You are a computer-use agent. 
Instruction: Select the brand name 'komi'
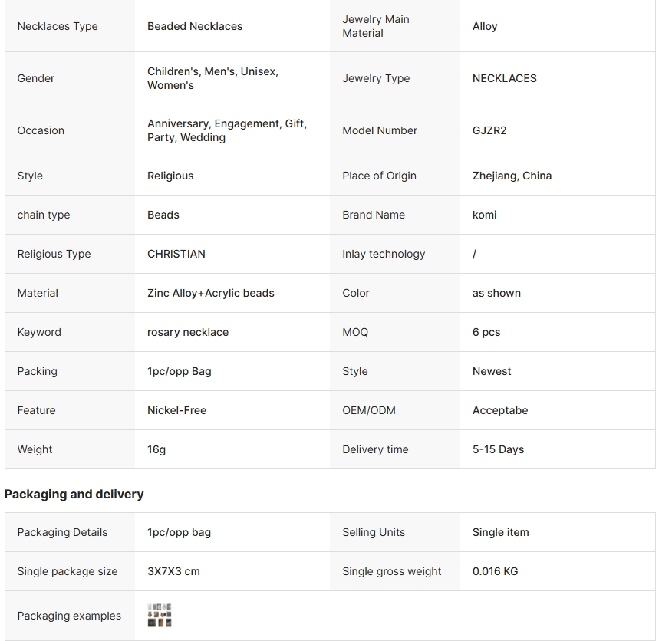[484, 215]
